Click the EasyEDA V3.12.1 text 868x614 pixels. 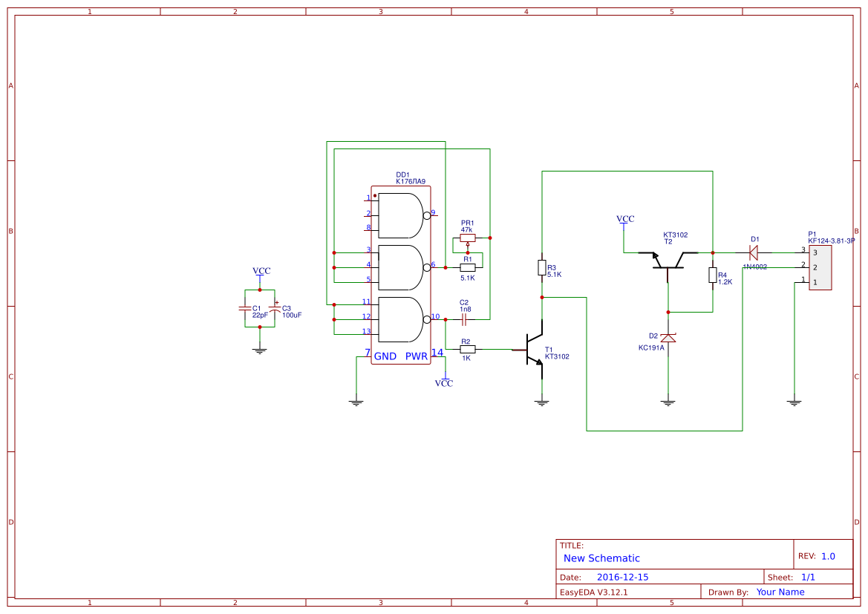point(594,592)
